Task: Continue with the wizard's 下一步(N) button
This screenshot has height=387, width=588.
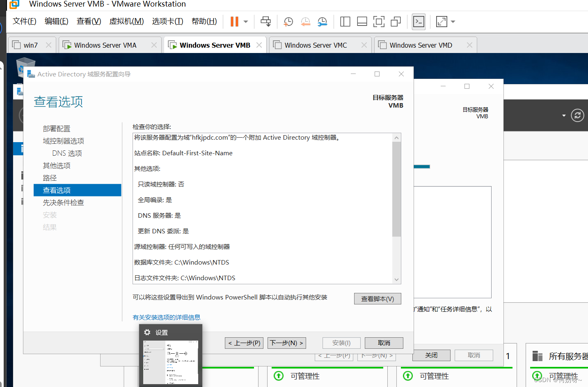Action: click(287, 343)
